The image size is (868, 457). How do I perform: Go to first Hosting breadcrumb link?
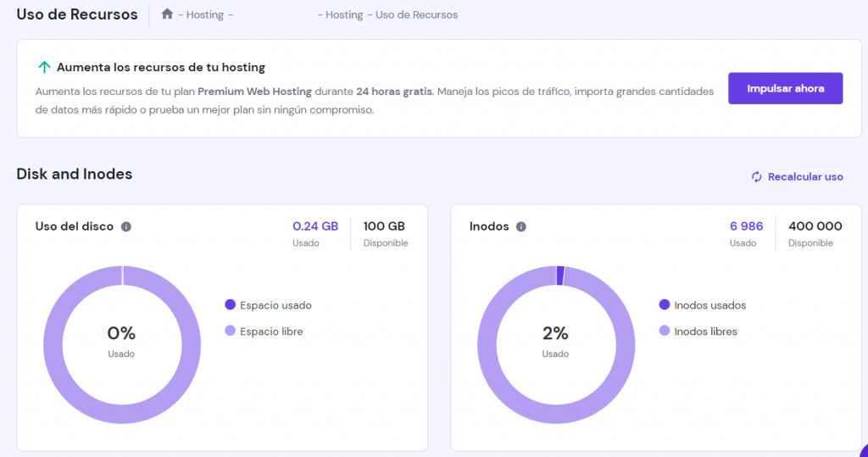(x=204, y=15)
